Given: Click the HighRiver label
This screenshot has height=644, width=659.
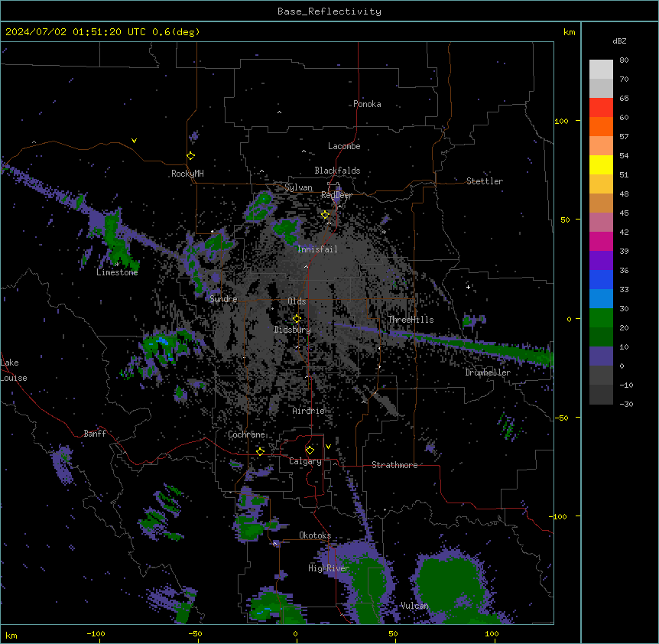Looking at the screenshot, I should pos(329,568).
